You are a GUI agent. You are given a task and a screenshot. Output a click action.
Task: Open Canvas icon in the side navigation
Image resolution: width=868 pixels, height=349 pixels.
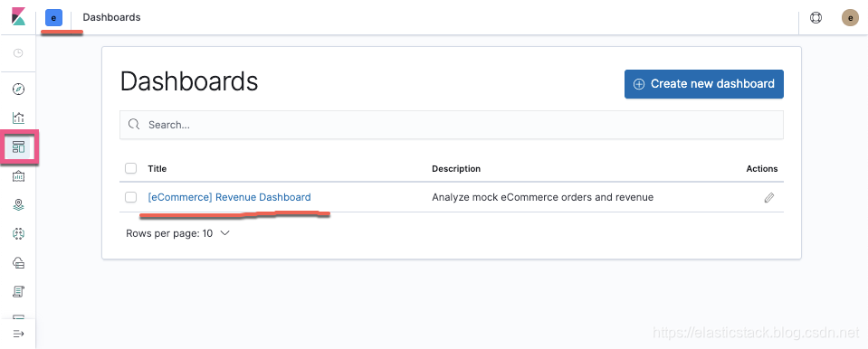[x=18, y=176]
